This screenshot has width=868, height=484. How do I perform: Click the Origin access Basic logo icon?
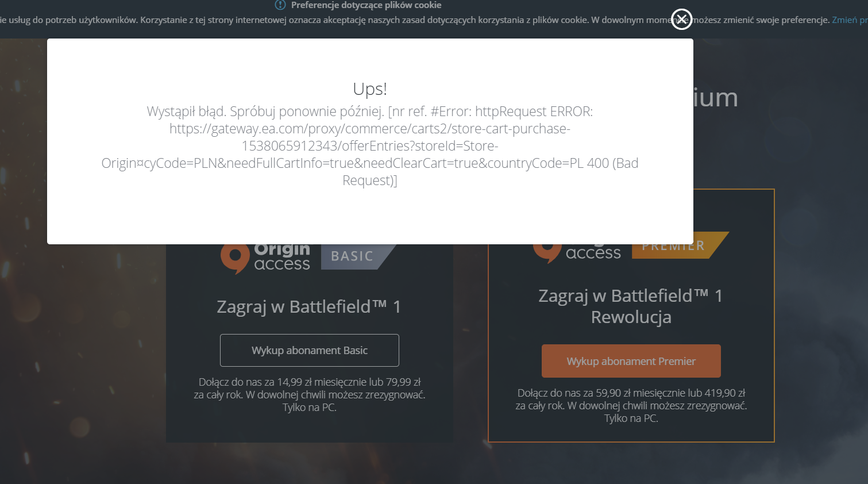(234, 259)
